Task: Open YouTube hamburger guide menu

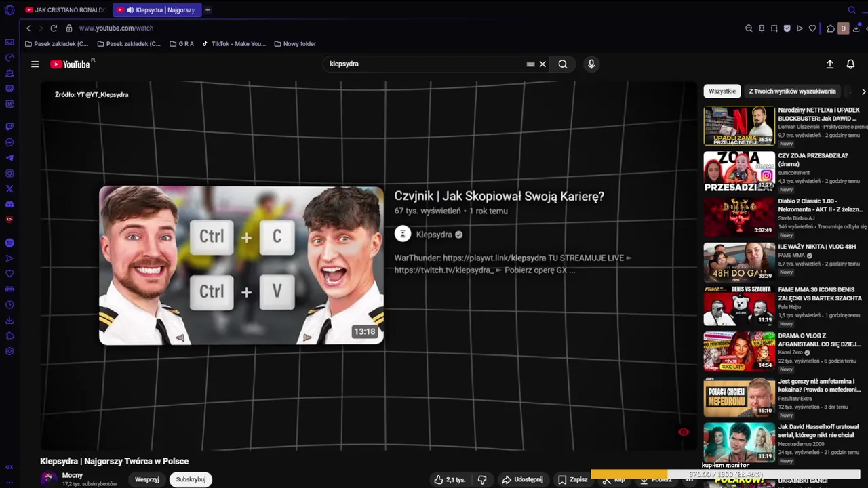Action: tap(35, 64)
